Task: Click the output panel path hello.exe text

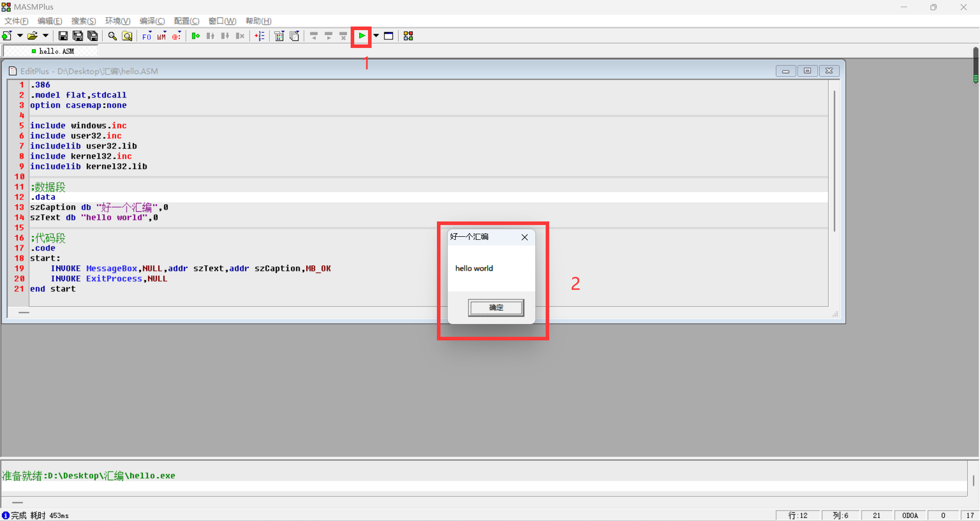Action: tap(89, 476)
